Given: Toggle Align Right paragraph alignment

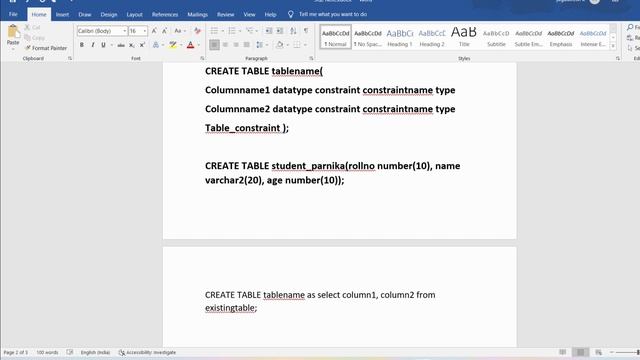Looking at the screenshot, I should [x=236, y=45].
